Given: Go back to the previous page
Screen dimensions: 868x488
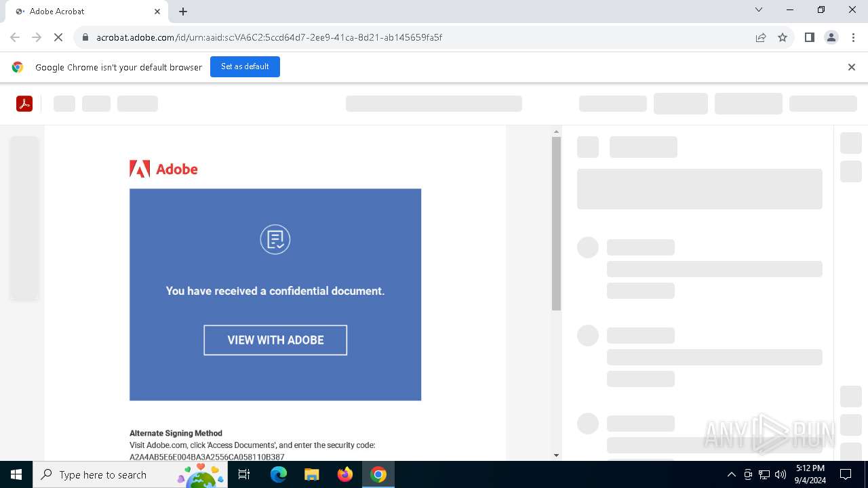Looking at the screenshot, I should pos(15,37).
